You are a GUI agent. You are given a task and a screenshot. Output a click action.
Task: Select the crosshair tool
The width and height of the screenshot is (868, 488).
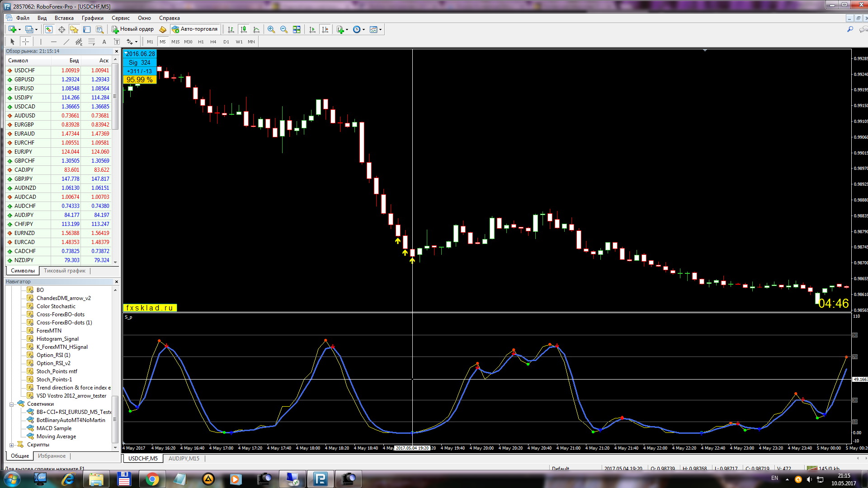26,42
